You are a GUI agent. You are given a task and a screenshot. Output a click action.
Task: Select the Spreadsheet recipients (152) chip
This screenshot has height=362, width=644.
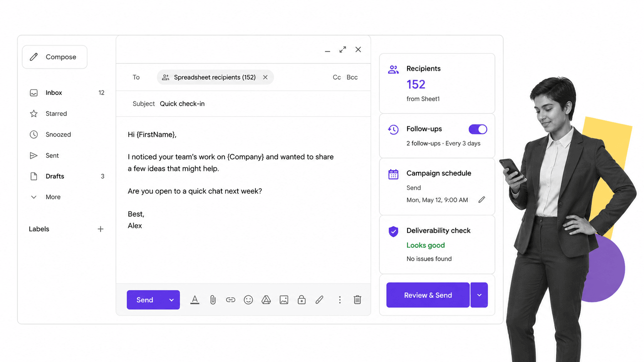[215, 77]
